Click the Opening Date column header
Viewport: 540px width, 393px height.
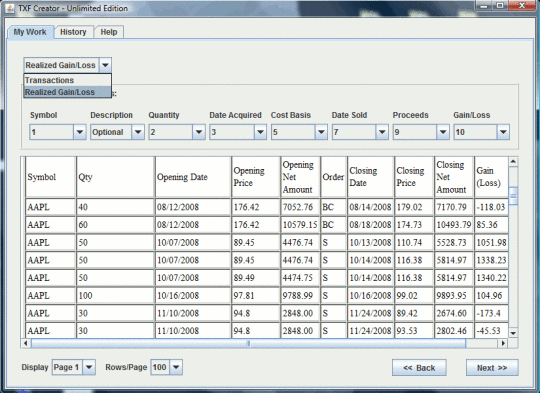click(x=193, y=177)
